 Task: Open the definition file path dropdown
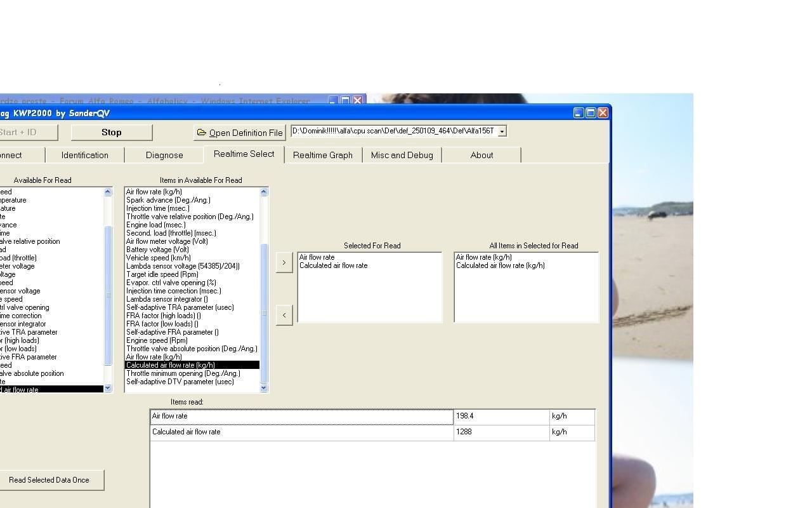click(x=502, y=131)
